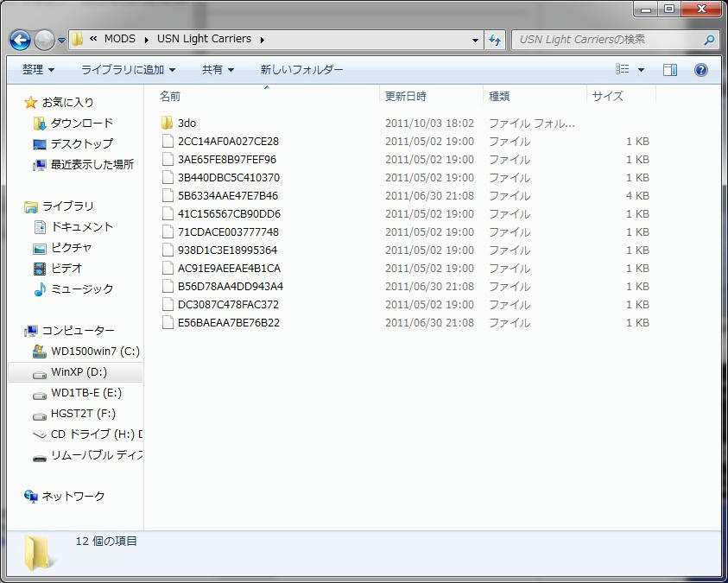Image resolution: width=728 pixels, height=583 pixels.
Task: Change view with the view icon button
Action: pyautogui.click(x=622, y=69)
